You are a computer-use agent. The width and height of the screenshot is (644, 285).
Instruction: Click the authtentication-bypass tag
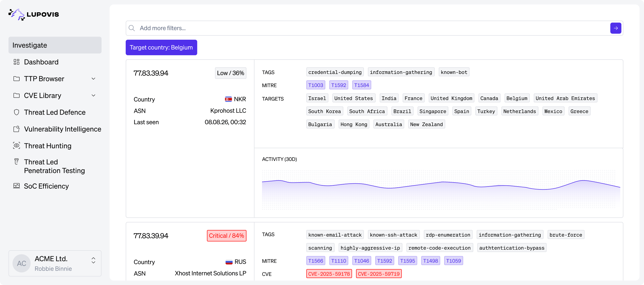pos(512,248)
